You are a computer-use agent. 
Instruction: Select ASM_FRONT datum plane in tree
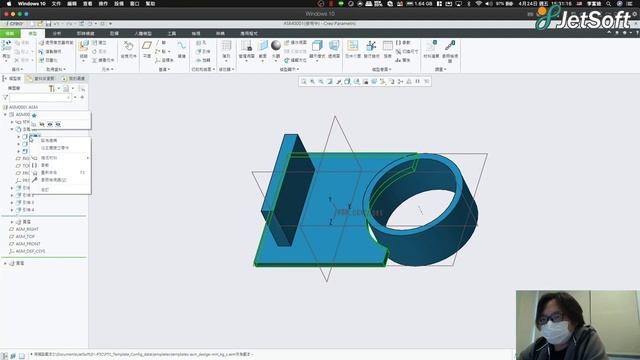[28, 244]
